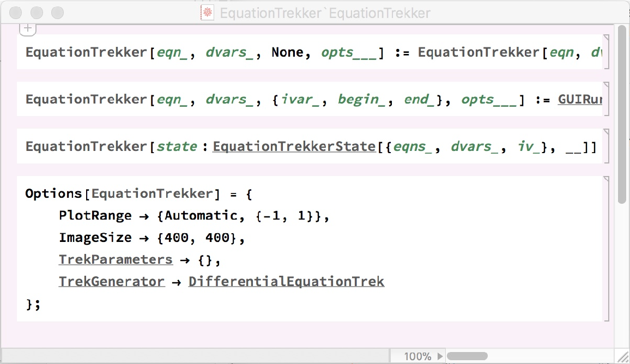Open the 100% magnification popup menu
Viewport: 630px width, 364px height.
(417, 356)
